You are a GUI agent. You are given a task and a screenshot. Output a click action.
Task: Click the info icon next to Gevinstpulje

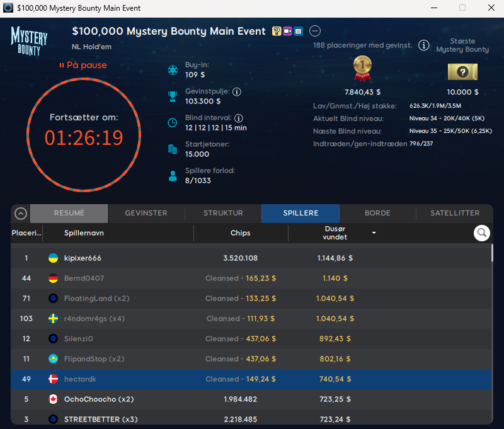coord(237,92)
